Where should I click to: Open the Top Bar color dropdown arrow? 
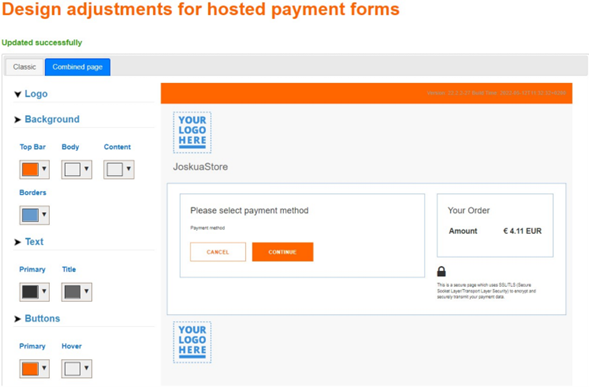(44, 169)
